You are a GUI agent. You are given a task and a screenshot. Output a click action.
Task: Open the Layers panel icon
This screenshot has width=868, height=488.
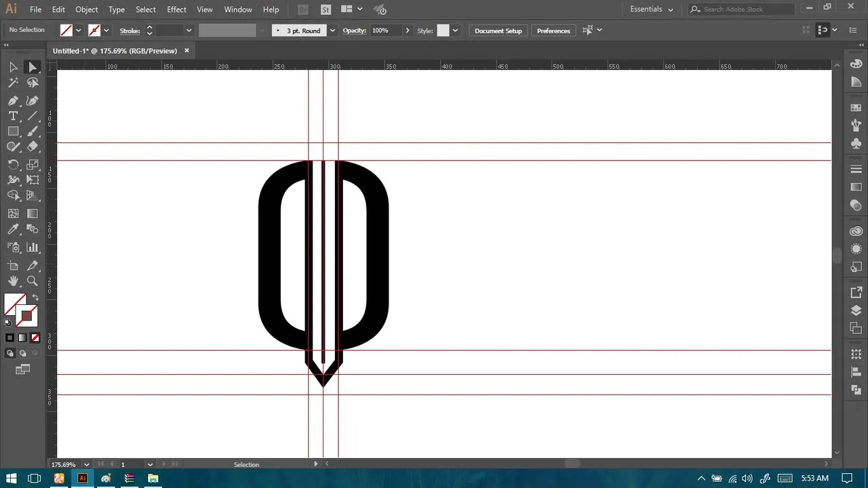click(x=856, y=311)
